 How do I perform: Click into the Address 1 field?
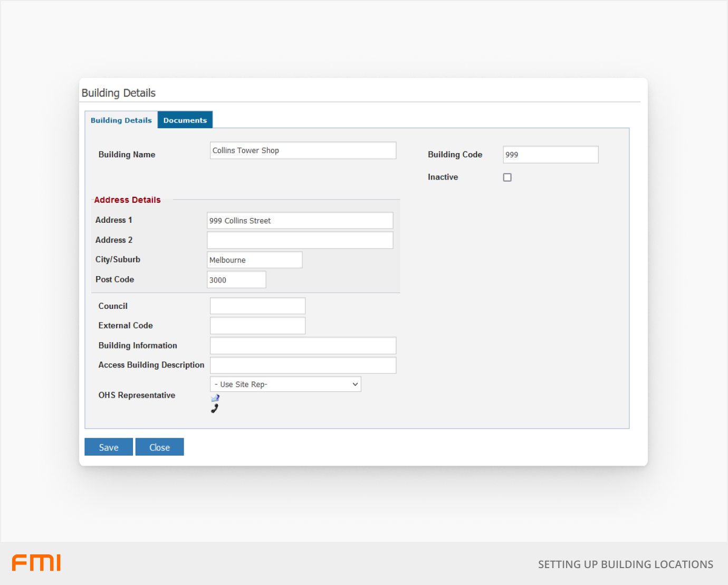pyautogui.click(x=300, y=221)
